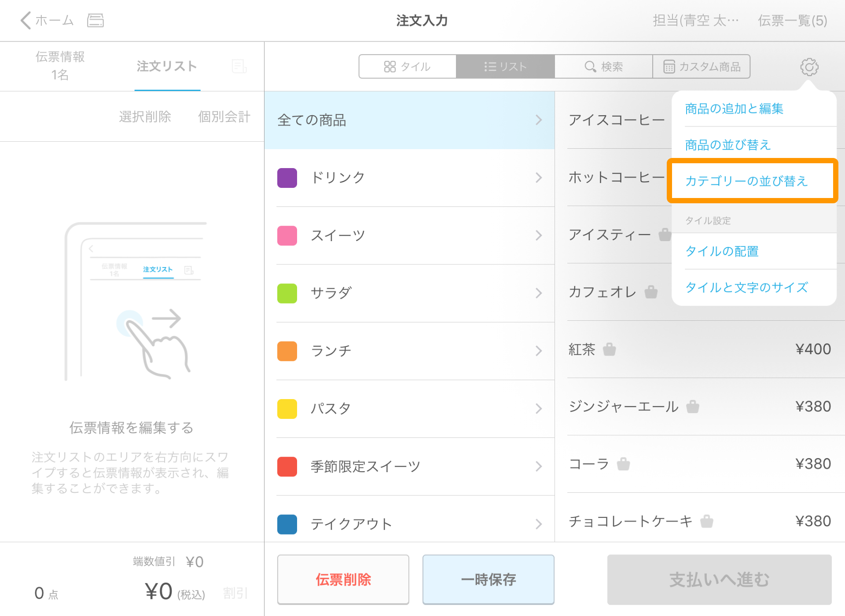
Task: Tap takeout bag icon next to アイスティー
Action: tap(665, 235)
